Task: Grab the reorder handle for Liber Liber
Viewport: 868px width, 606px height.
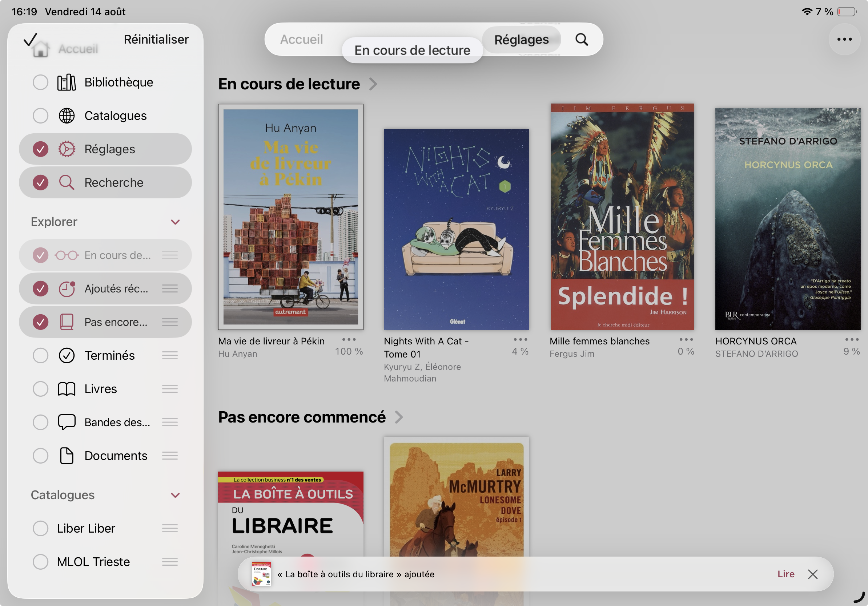Action: pyautogui.click(x=170, y=528)
